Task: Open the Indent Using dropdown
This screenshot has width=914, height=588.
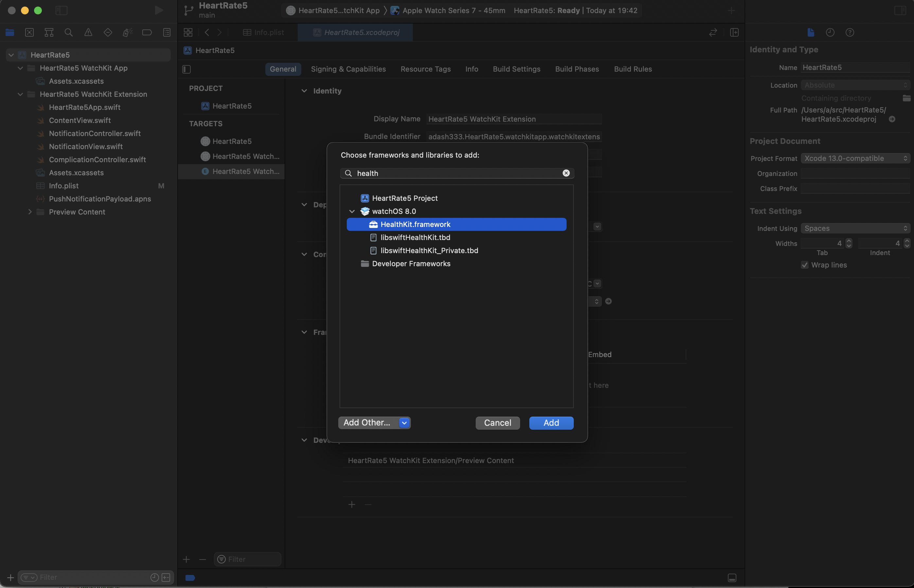Action: click(855, 228)
